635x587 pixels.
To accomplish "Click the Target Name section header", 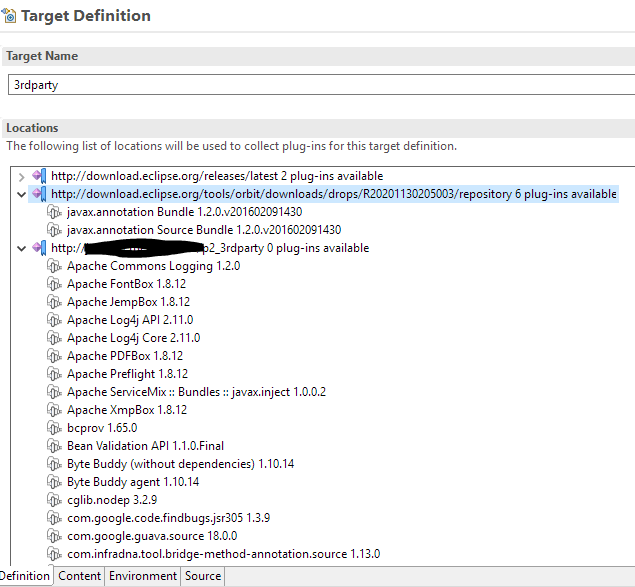I will 318,56.
